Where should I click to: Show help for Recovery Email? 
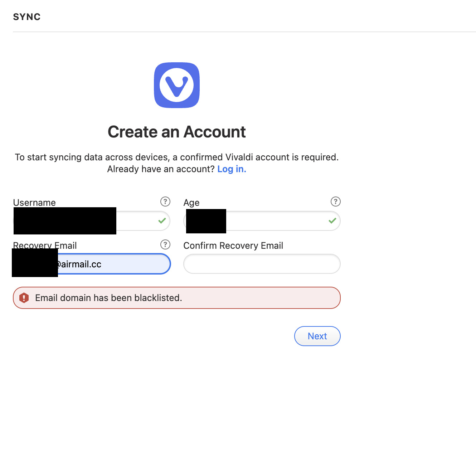165,244
